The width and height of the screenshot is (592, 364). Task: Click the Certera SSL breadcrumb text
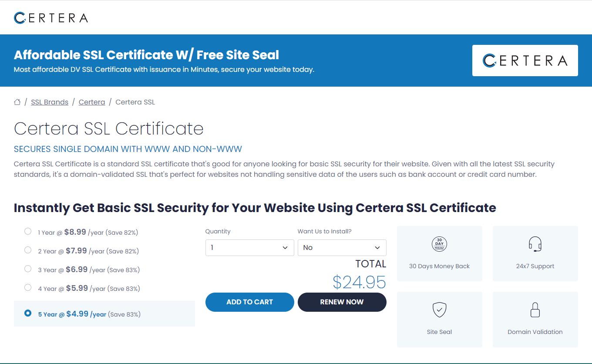click(x=135, y=102)
